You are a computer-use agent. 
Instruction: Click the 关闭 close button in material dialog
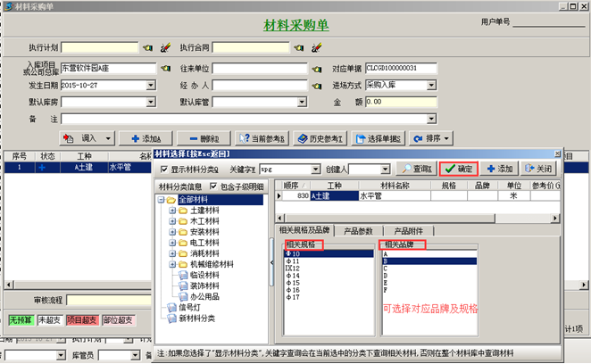click(x=540, y=169)
